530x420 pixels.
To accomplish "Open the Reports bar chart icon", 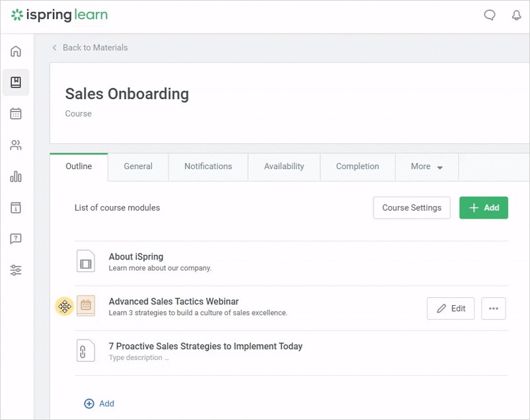I will coord(16,176).
